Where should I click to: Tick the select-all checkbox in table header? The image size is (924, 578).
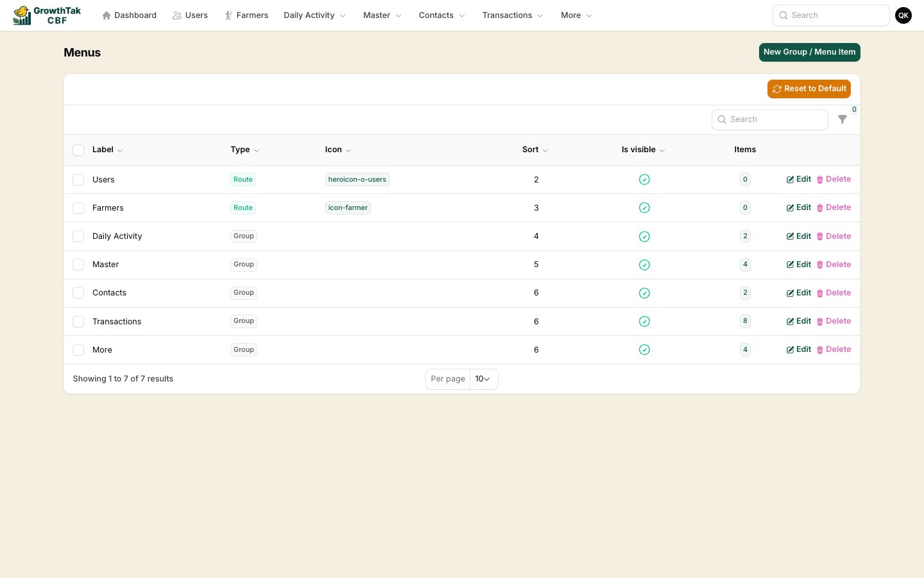78,150
